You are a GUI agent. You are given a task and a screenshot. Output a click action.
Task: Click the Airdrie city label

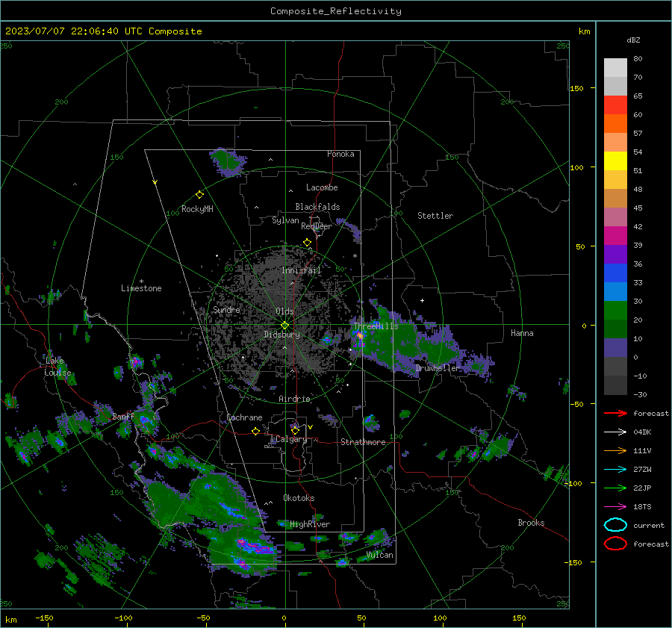(x=294, y=399)
